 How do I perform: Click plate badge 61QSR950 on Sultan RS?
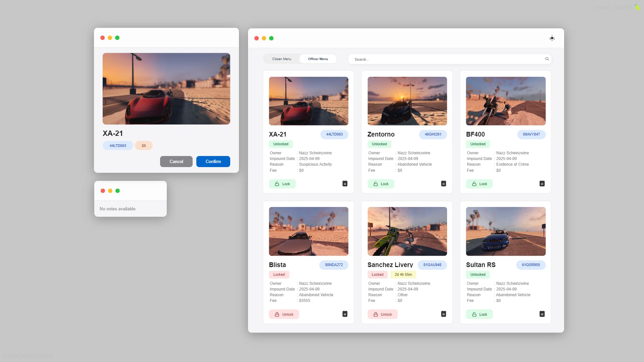point(531,265)
